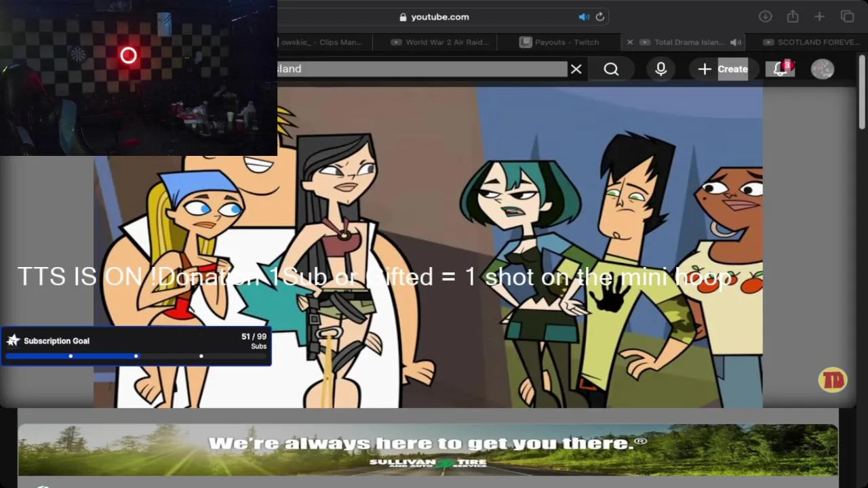Click the TD channel watermark on video
The height and width of the screenshot is (488, 868).
pos(833,380)
